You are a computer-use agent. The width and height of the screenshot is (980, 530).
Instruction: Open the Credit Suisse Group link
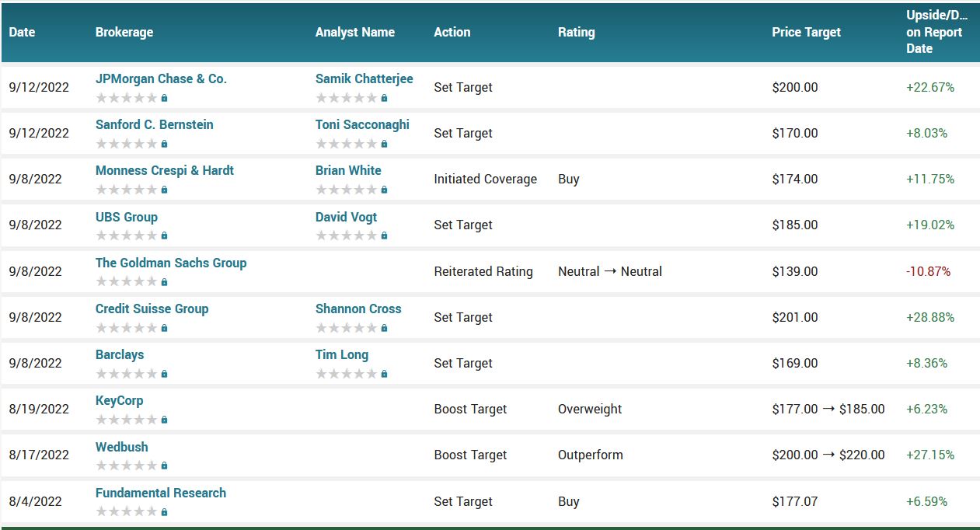click(x=152, y=309)
